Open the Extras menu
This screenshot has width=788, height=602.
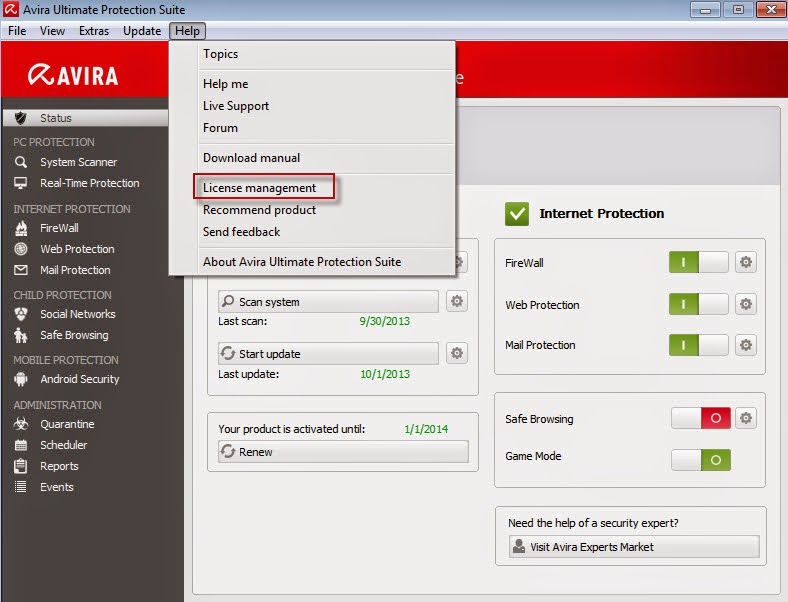point(94,31)
